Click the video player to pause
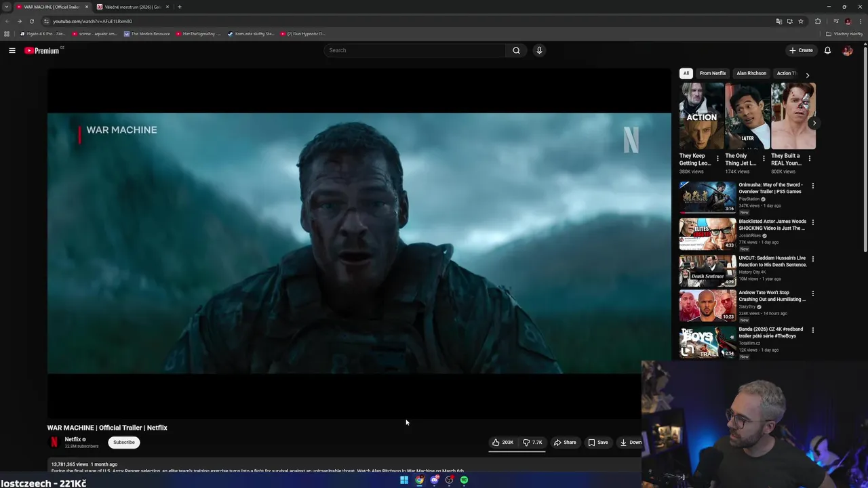Screen dimensions: 868x488 [359, 243]
